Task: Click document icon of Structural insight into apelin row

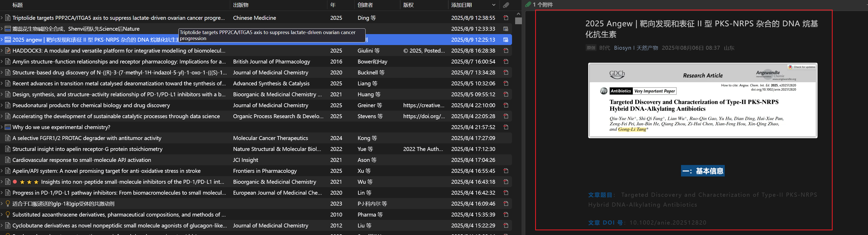Action: (8, 149)
